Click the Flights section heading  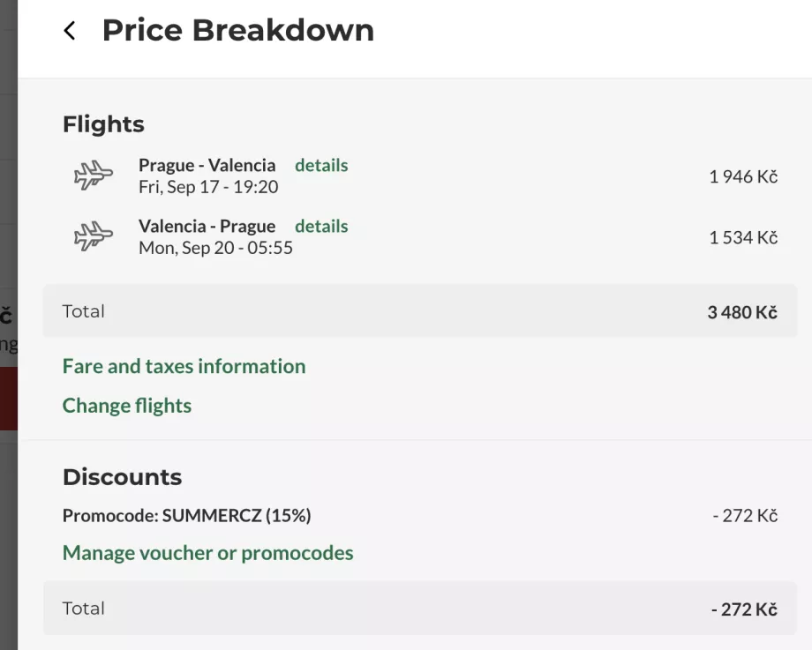tap(102, 124)
